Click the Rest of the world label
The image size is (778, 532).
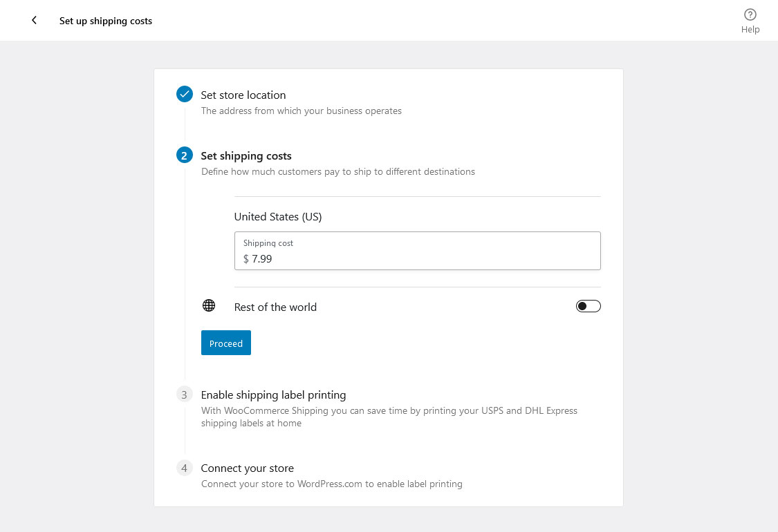click(275, 307)
